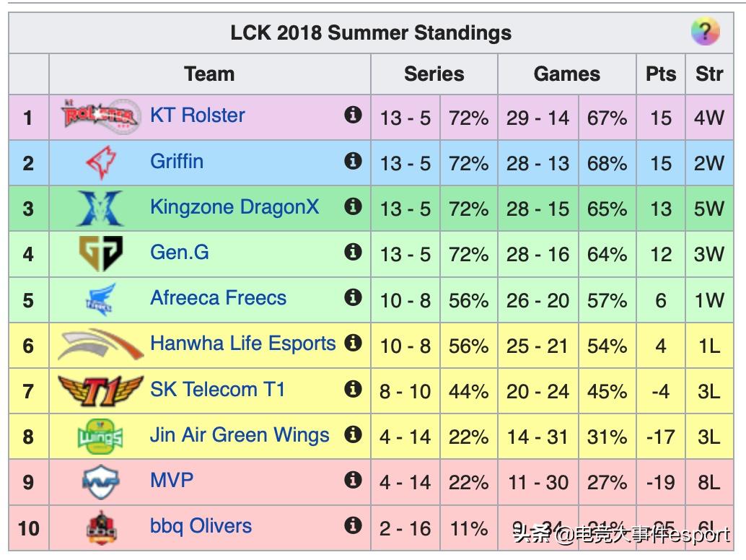
Task: Open the Kingzone DragonX team link
Action: [x=234, y=207]
